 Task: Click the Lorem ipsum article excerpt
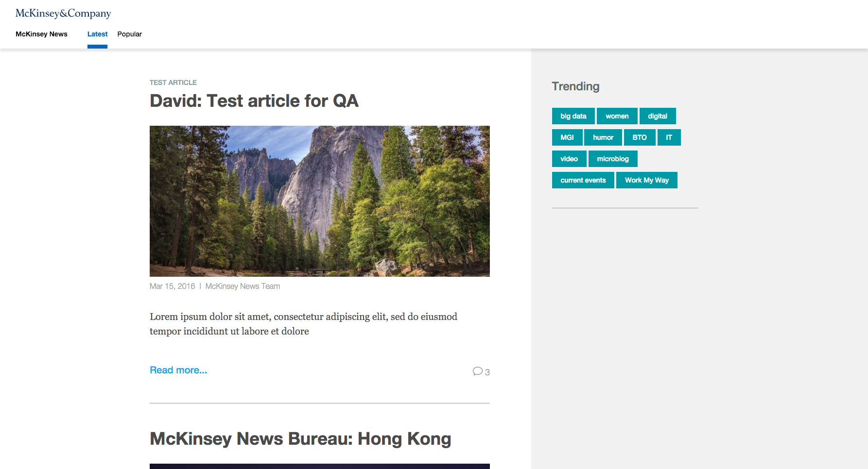(303, 324)
